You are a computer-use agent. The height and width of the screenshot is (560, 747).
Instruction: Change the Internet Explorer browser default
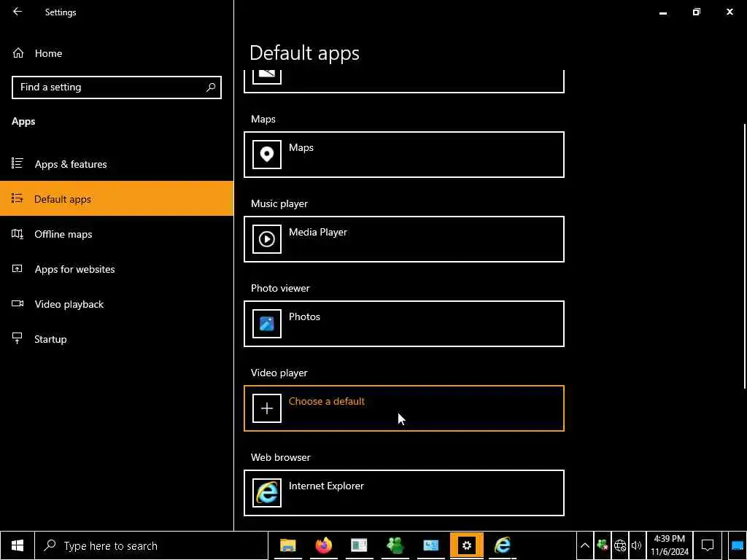[x=404, y=493]
